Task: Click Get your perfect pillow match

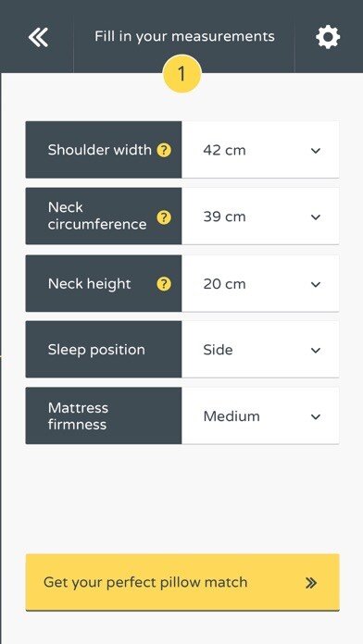Action: [182, 582]
